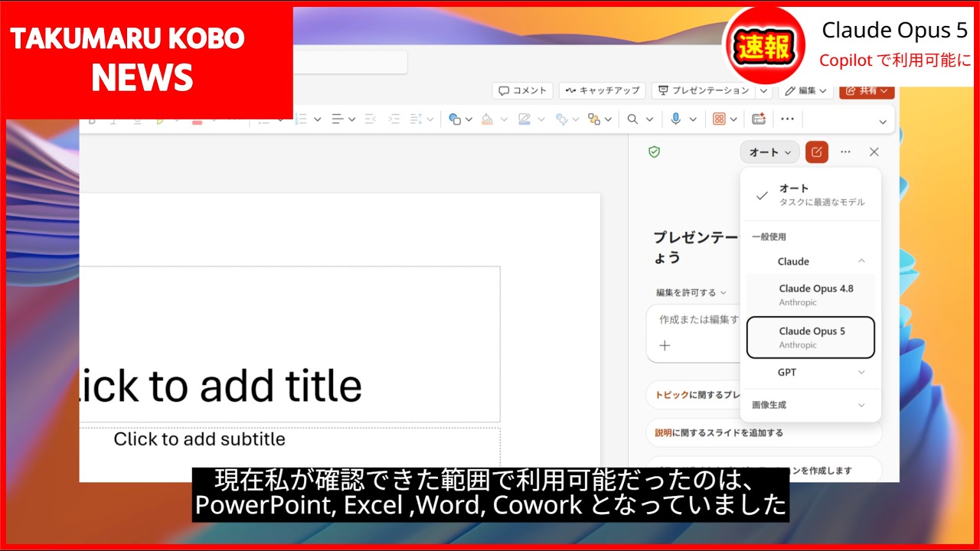Open the オート model selector dropdown
The image size is (980, 551).
pyautogui.click(x=769, y=152)
